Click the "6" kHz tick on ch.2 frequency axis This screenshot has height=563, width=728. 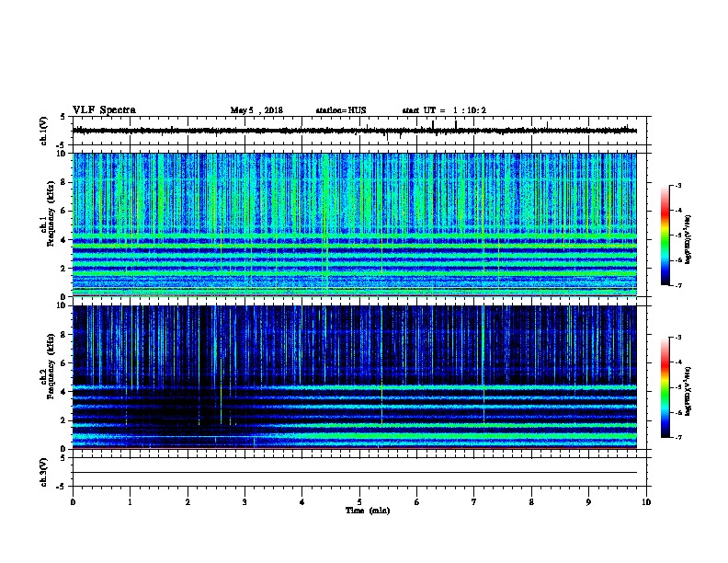(x=63, y=363)
